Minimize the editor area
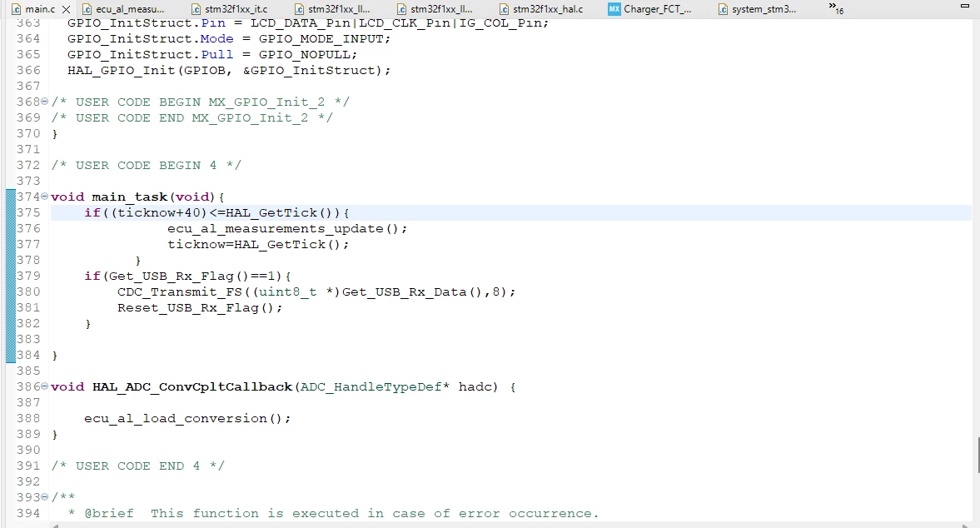Image resolution: width=980 pixels, height=528 pixels. pos(964,6)
